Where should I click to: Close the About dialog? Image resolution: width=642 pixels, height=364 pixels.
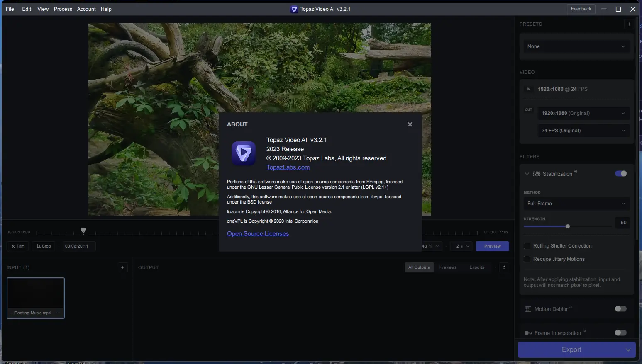(410, 124)
